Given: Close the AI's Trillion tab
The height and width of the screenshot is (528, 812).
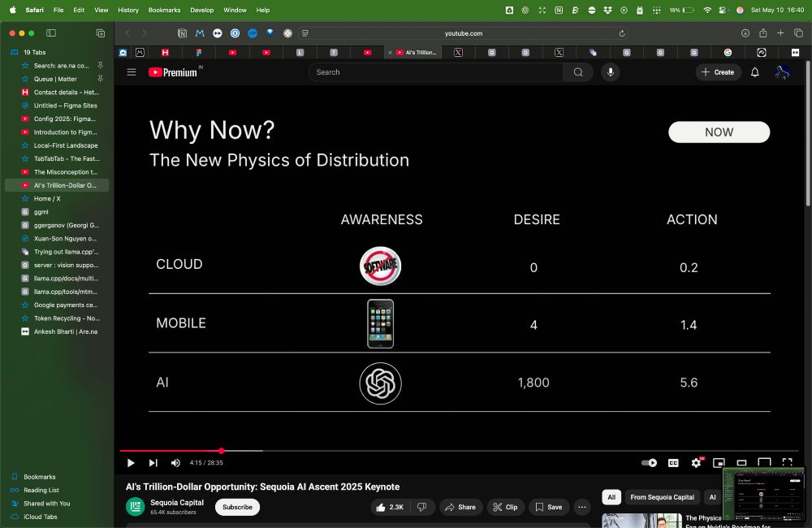Looking at the screenshot, I should click(x=390, y=52).
